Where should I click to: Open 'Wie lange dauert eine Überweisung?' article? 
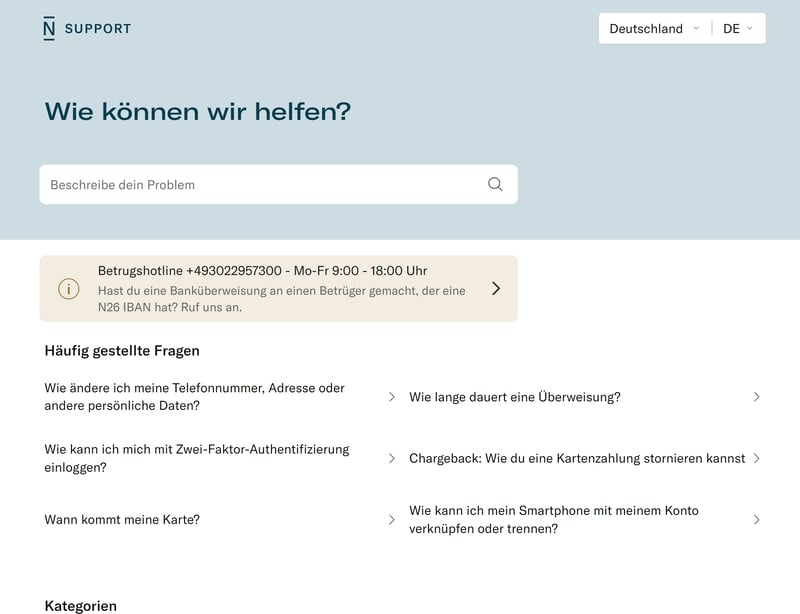coord(515,397)
